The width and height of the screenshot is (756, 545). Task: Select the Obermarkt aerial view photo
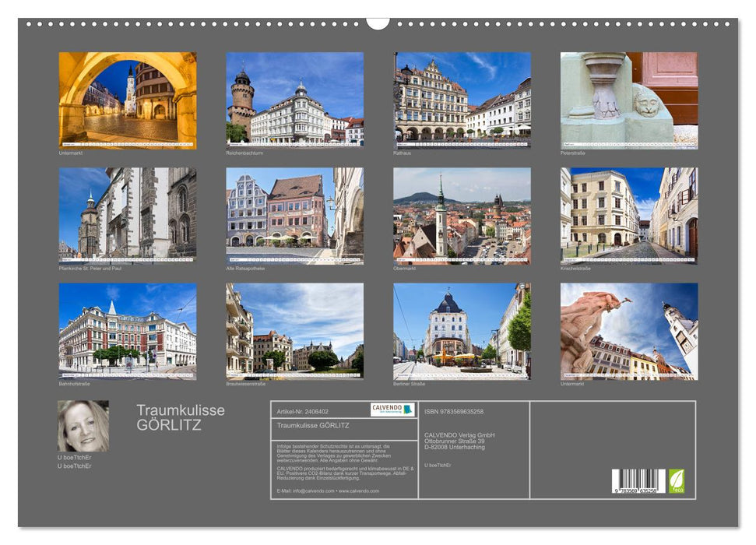462,216
